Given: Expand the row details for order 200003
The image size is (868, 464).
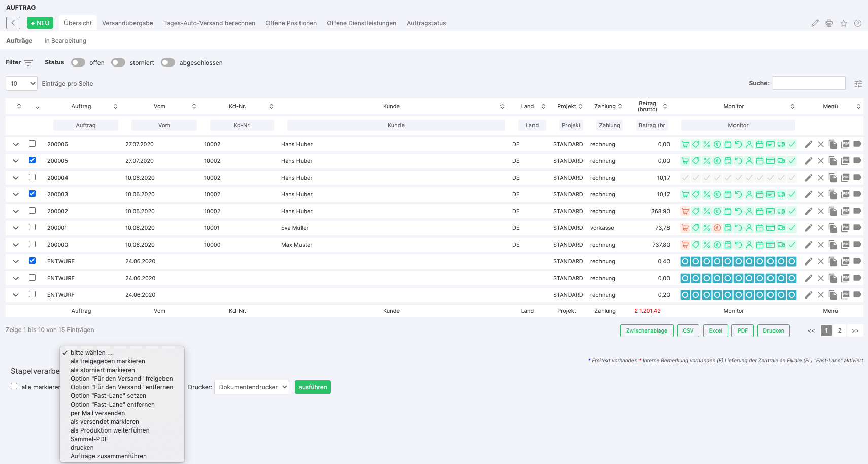Looking at the screenshot, I should 16,194.
